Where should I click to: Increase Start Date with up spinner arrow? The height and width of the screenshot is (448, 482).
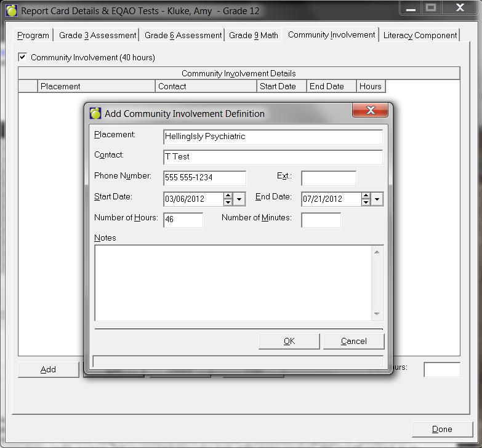(x=228, y=196)
